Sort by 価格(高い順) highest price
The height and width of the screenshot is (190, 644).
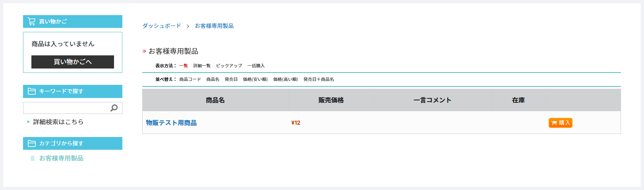[x=286, y=79]
